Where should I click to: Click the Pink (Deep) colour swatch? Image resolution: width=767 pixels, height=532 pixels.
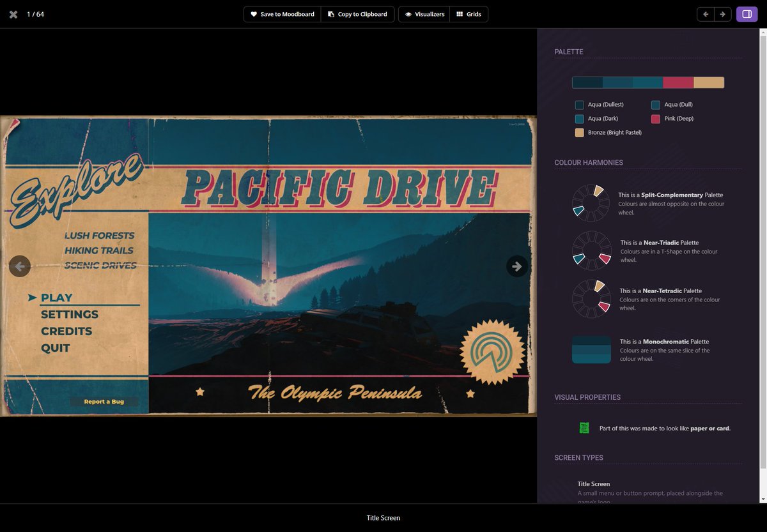pyautogui.click(x=656, y=119)
